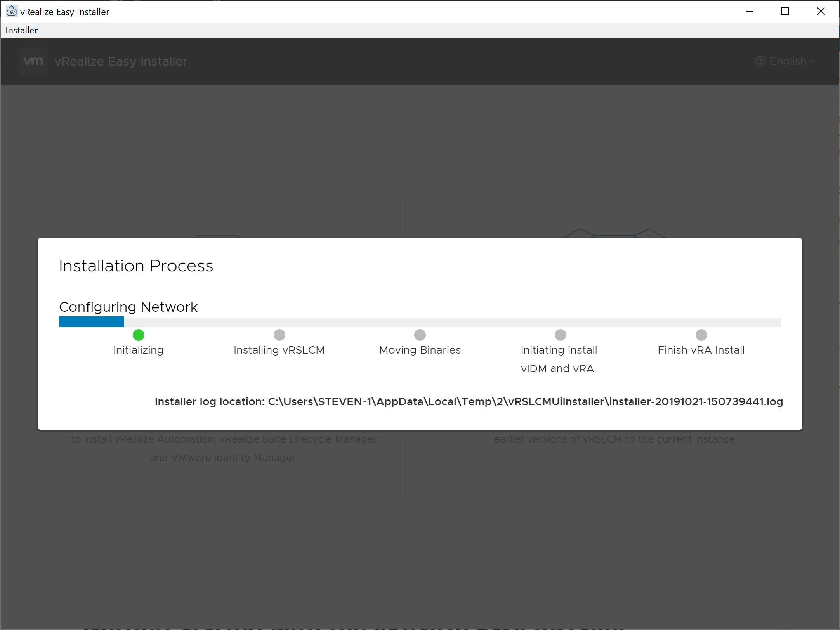
Task: Click the VMware vm logo icon
Action: pos(33,61)
